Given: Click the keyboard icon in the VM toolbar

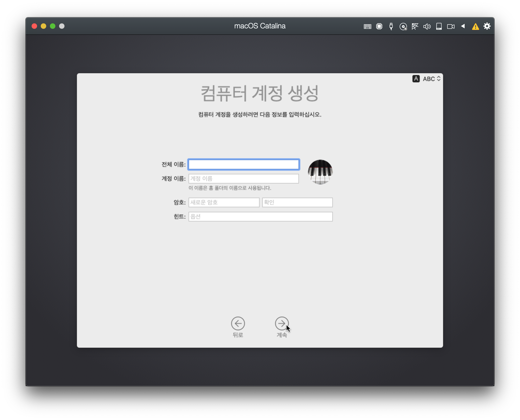Looking at the screenshot, I should pyautogui.click(x=367, y=26).
